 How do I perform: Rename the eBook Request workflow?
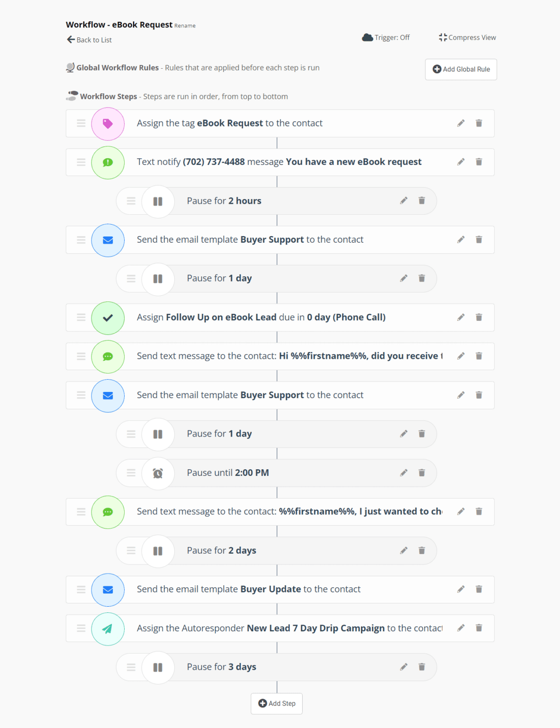pos(185,26)
